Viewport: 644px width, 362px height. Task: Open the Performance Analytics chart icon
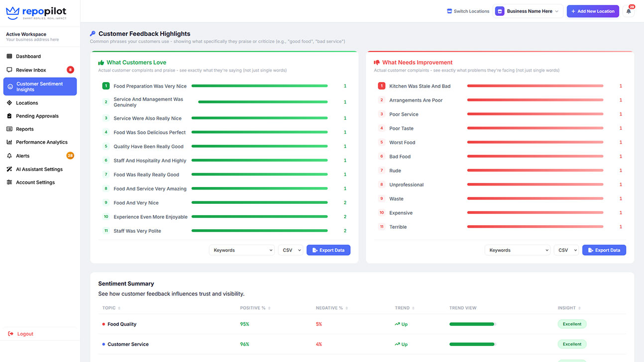point(9,142)
